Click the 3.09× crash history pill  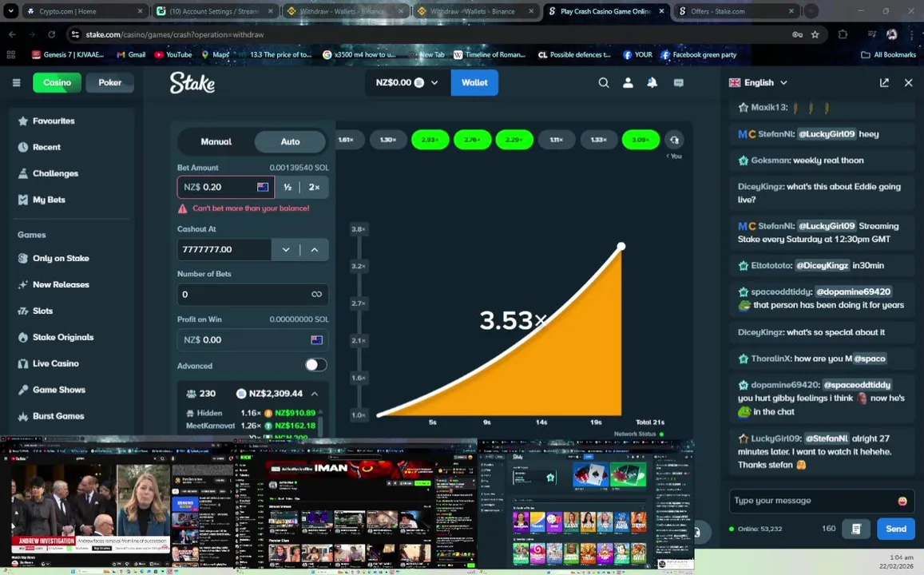[640, 140]
